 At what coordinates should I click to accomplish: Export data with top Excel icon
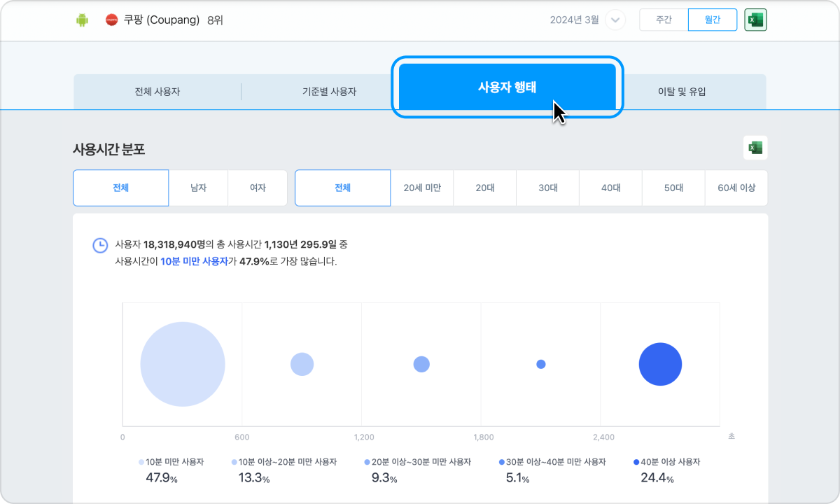[755, 20]
